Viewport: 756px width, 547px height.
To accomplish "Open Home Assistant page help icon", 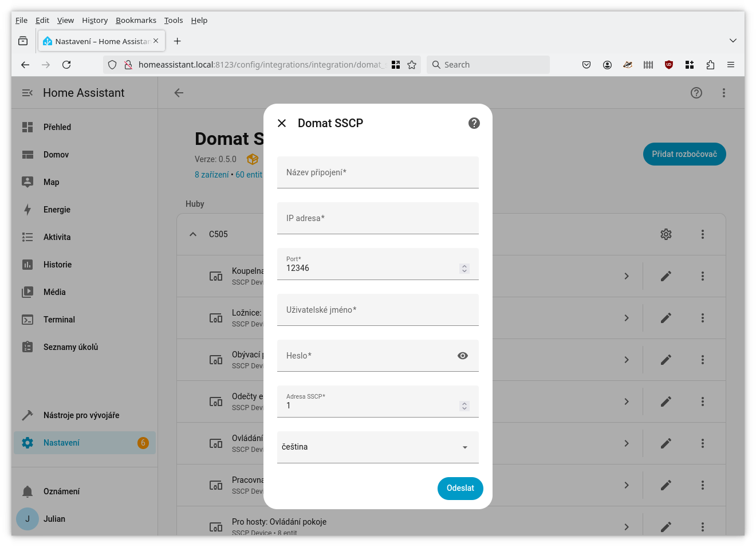I will coord(696,93).
